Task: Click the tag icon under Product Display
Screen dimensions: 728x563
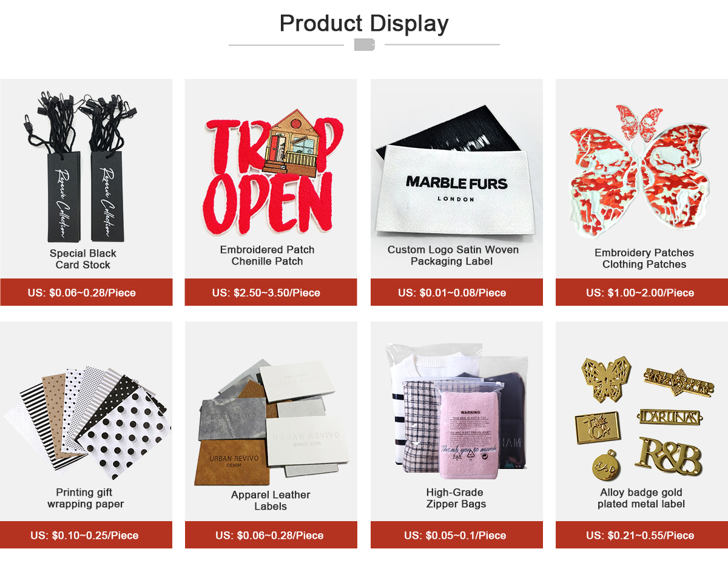Action: point(364,44)
